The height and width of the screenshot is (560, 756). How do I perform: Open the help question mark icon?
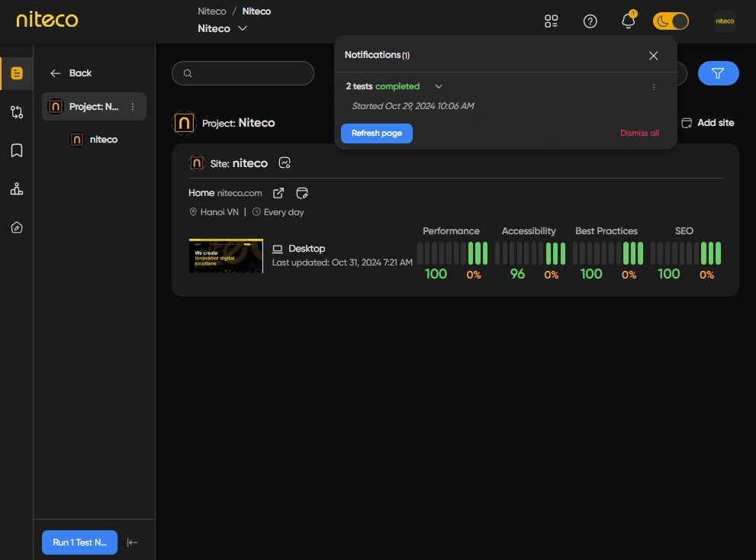(x=590, y=21)
